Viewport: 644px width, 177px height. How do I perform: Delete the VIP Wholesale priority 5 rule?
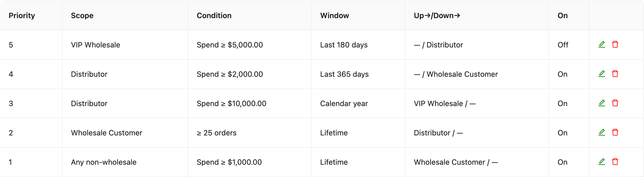pos(615,45)
